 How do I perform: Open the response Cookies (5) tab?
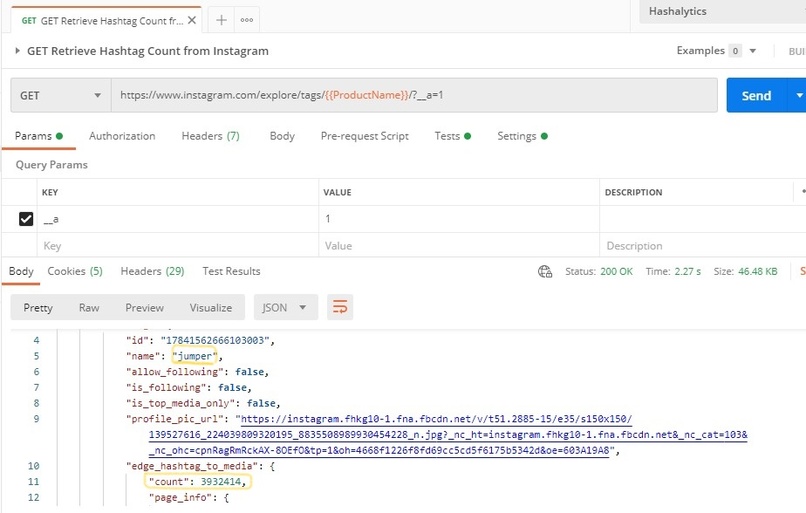coord(75,271)
